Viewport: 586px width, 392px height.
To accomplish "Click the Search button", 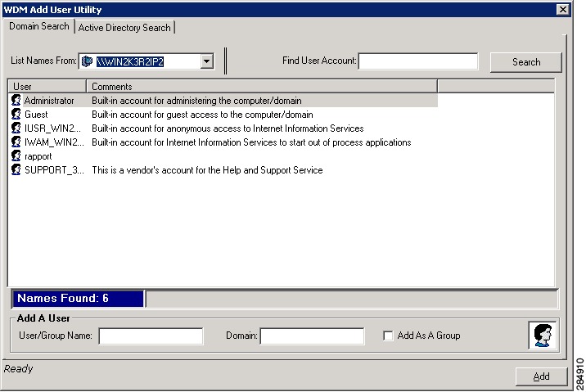I will coord(525,62).
